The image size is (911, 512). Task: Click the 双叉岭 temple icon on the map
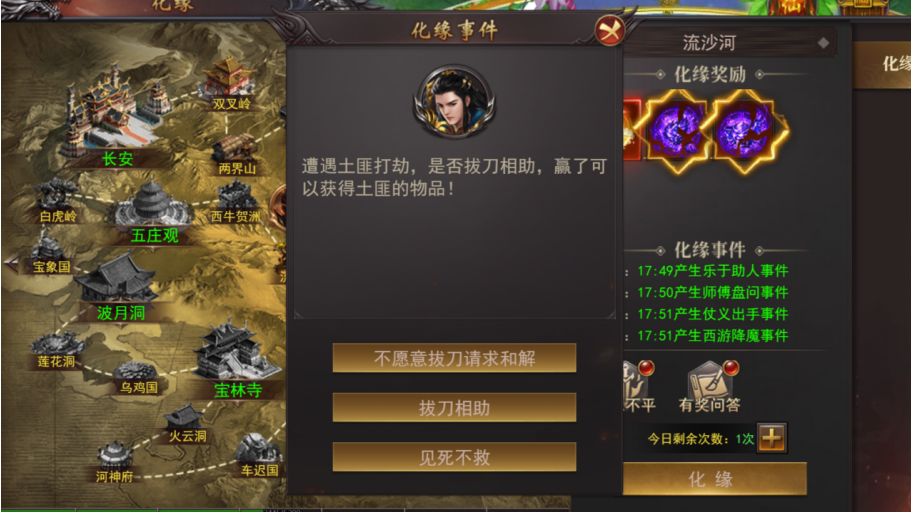pyautogui.click(x=228, y=77)
